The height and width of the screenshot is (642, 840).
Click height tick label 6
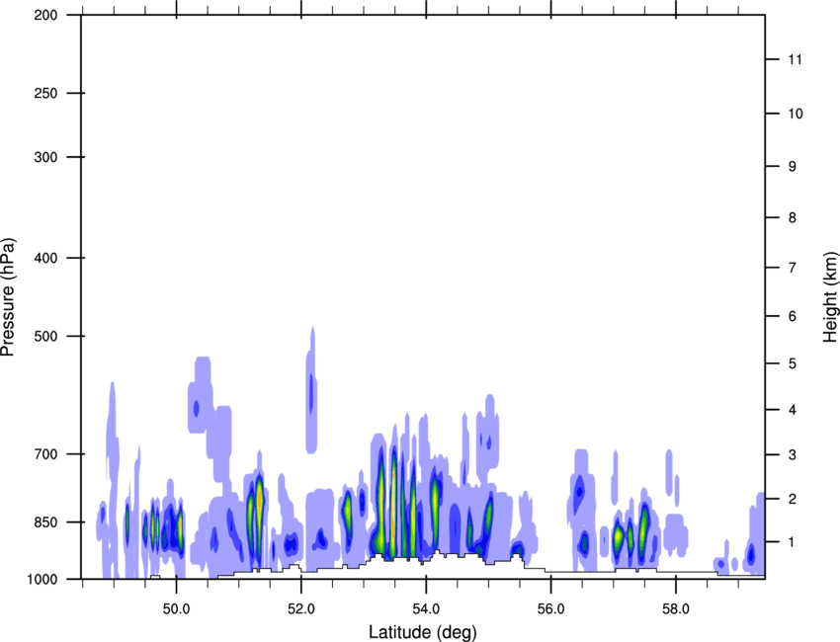pyautogui.click(x=793, y=316)
